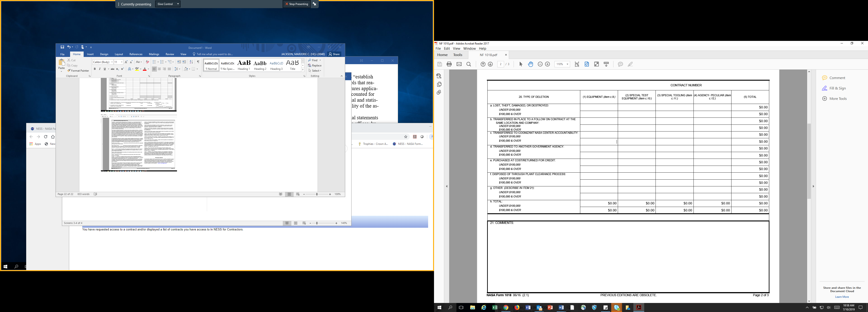
Task: Open the Attachments paperclip panel
Action: (x=439, y=92)
